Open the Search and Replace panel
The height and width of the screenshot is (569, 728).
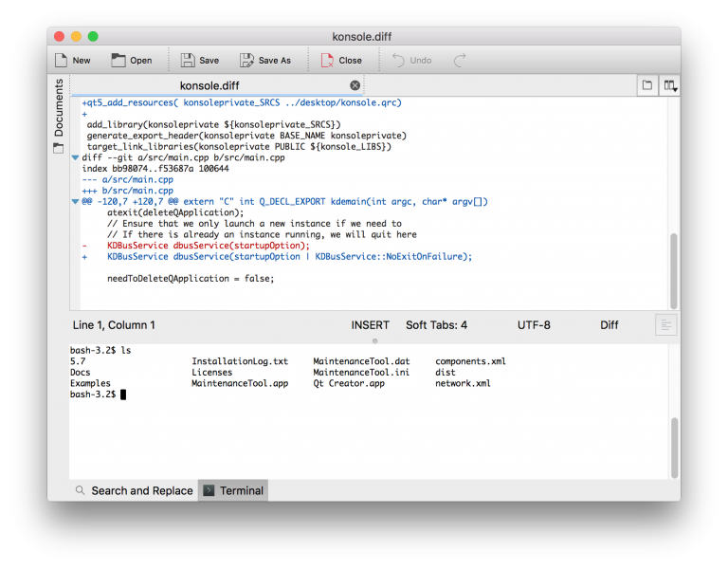coord(134,490)
